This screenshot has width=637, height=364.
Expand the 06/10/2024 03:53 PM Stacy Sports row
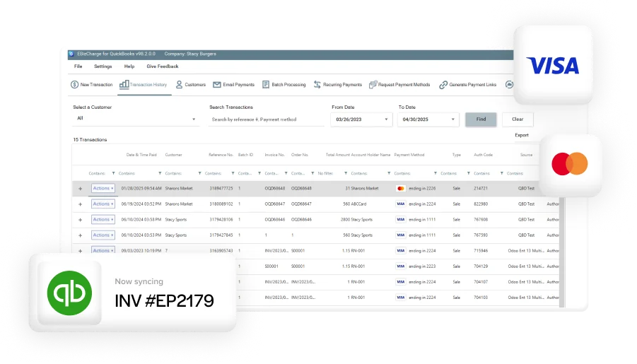point(80,235)
